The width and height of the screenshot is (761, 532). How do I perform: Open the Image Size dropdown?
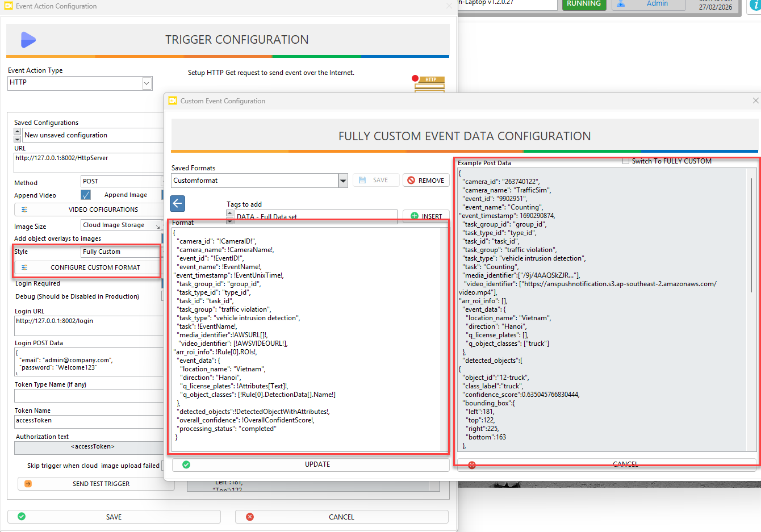pyautogui.click(x=157, y=225)
